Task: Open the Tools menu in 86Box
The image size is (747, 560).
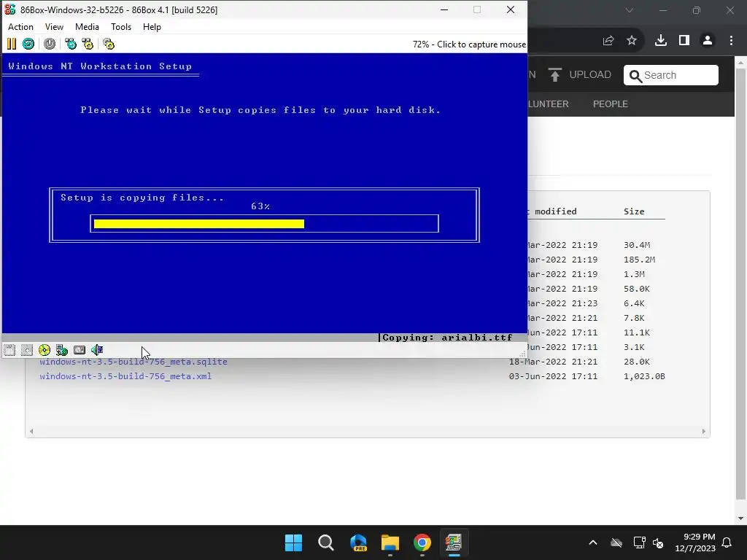Action: [x=121, y=27]
